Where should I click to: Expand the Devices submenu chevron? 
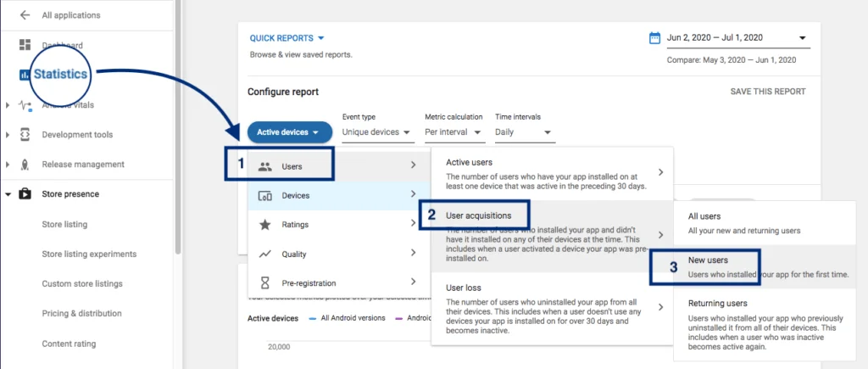[413, 194]
